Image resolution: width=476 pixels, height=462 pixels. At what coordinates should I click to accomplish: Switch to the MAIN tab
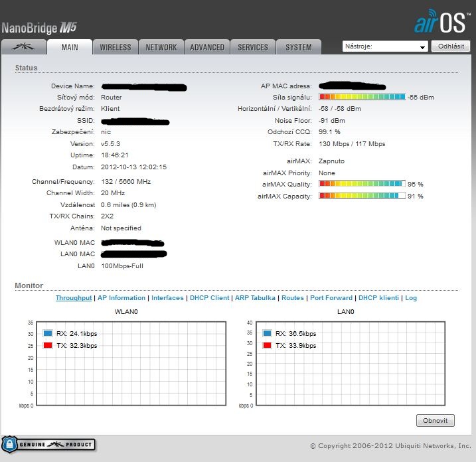70,47
